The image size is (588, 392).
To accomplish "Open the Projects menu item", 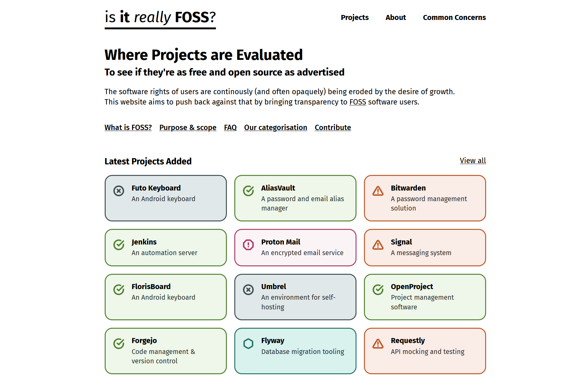I will click(355, 17).
